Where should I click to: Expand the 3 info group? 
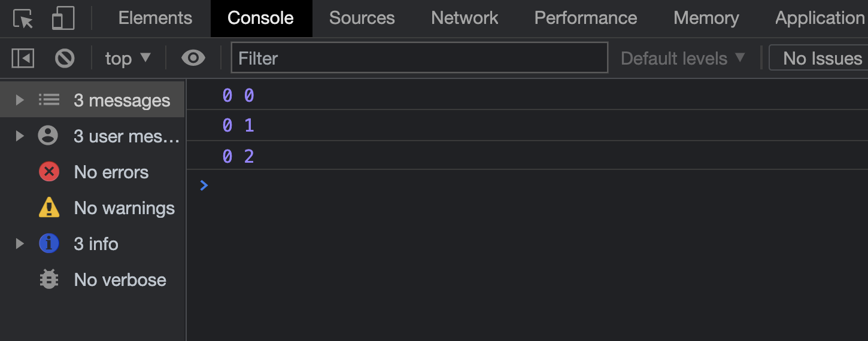tap(20, 244)
